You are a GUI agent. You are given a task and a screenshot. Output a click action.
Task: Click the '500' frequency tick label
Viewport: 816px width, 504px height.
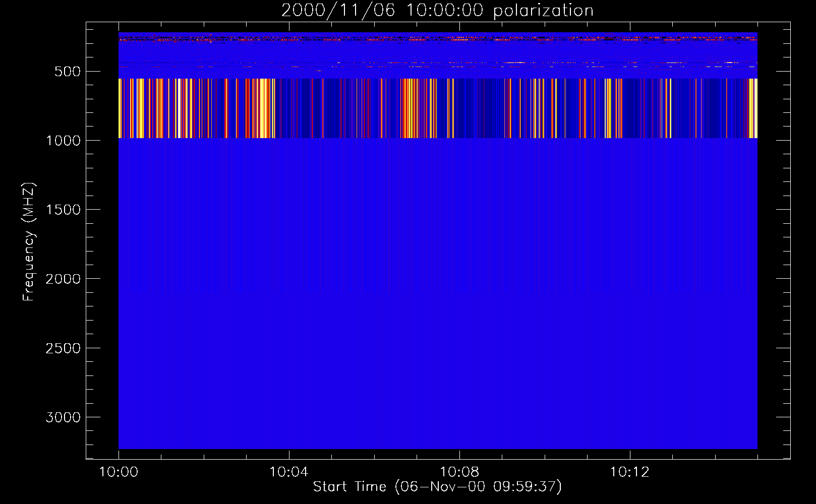[x=68, y=72]
